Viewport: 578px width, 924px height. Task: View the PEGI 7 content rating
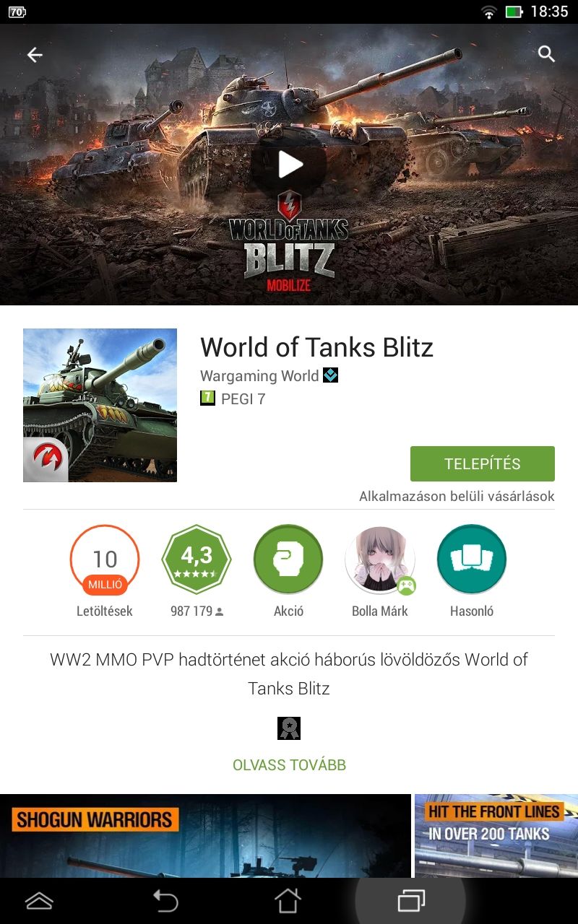click(x=233, y=398)
